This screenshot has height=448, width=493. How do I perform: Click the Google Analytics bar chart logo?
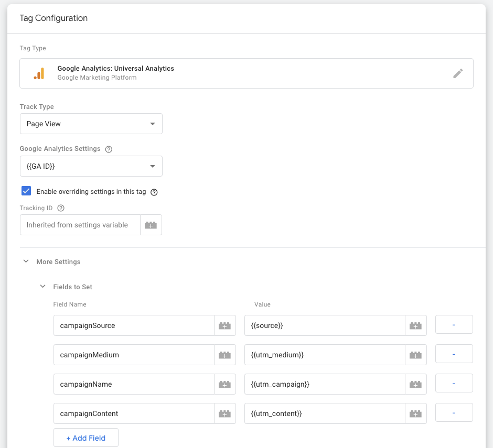pyautogui.click(x=39, y=73)
